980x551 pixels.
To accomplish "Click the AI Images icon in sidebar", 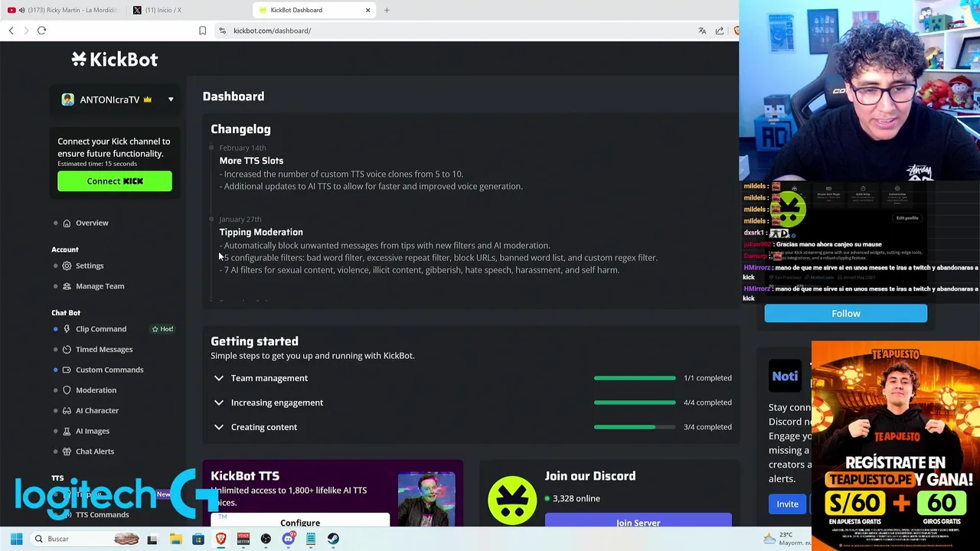I will pos(67,431).
